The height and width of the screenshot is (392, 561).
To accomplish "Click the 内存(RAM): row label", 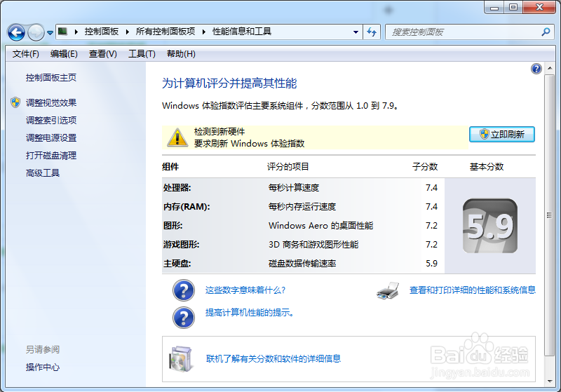I will 187,207.
